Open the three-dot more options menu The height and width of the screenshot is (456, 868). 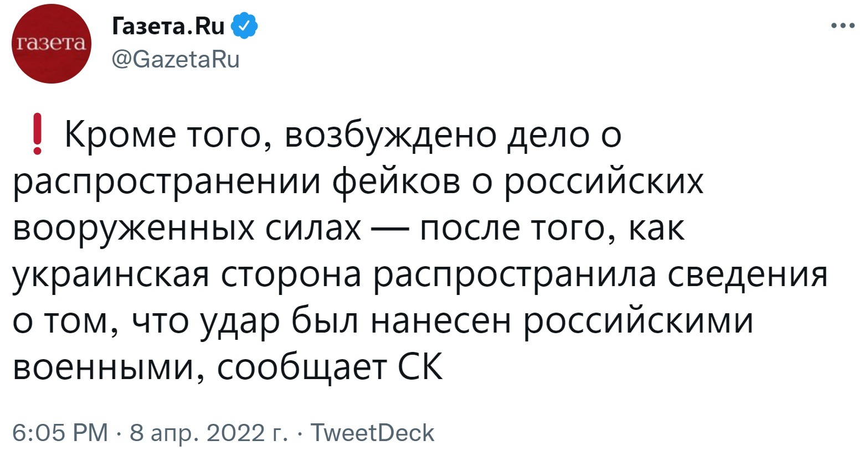(844, 25)
